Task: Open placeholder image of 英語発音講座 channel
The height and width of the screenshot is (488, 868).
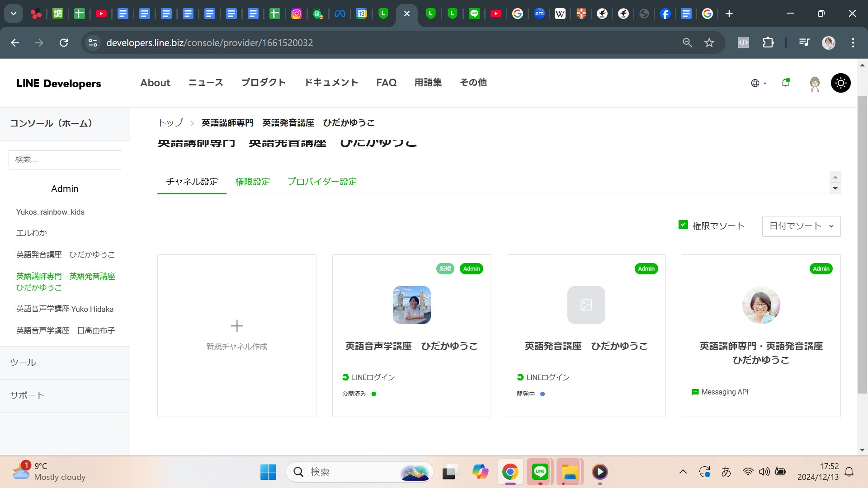Action: click(x=586, y=305)
